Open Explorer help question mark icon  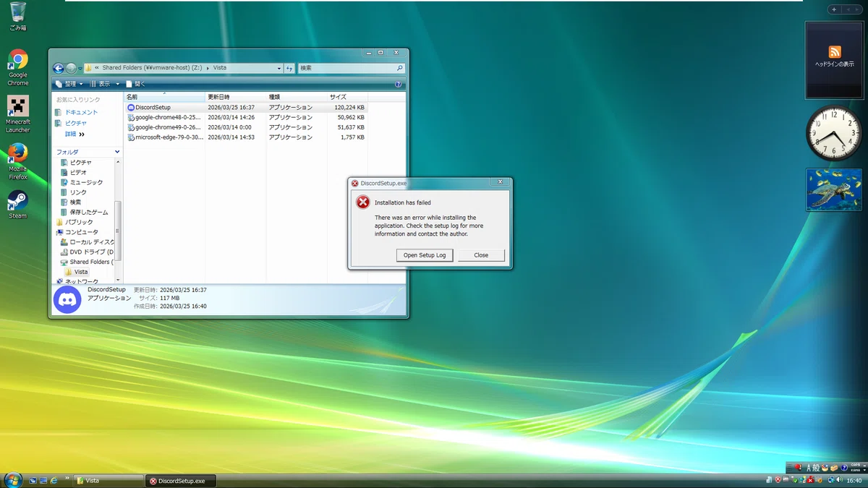(x=398, y=84)
